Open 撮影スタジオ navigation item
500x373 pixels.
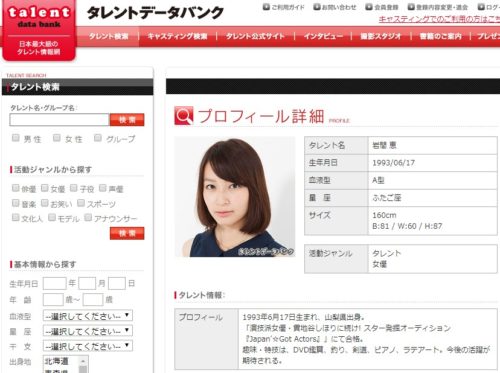[381, 36]
